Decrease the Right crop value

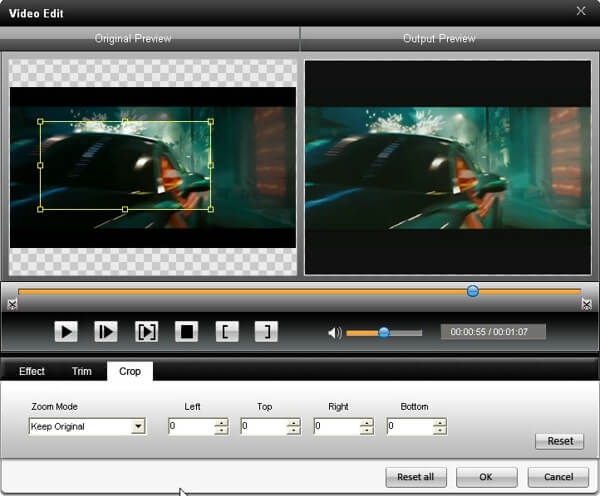(x=367, y=430)
